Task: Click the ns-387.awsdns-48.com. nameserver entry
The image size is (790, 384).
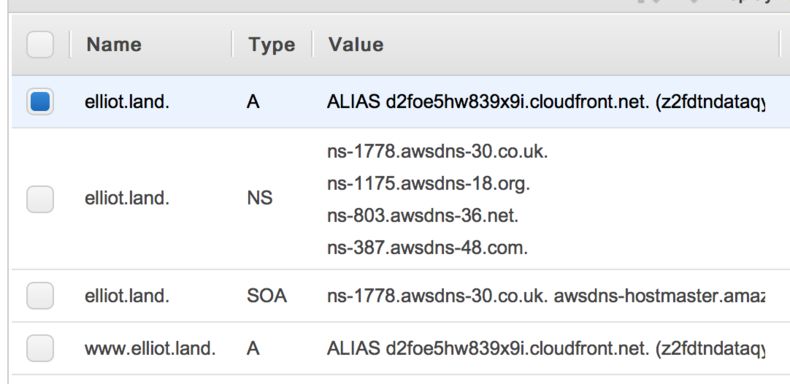Action: 427,248
